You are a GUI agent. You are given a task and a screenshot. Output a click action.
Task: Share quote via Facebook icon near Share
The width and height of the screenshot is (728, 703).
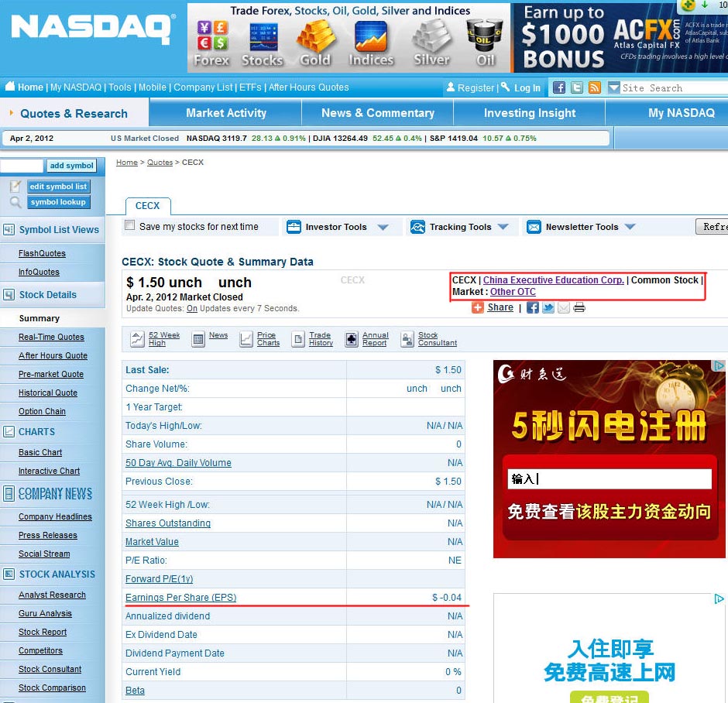click(533, 307)
